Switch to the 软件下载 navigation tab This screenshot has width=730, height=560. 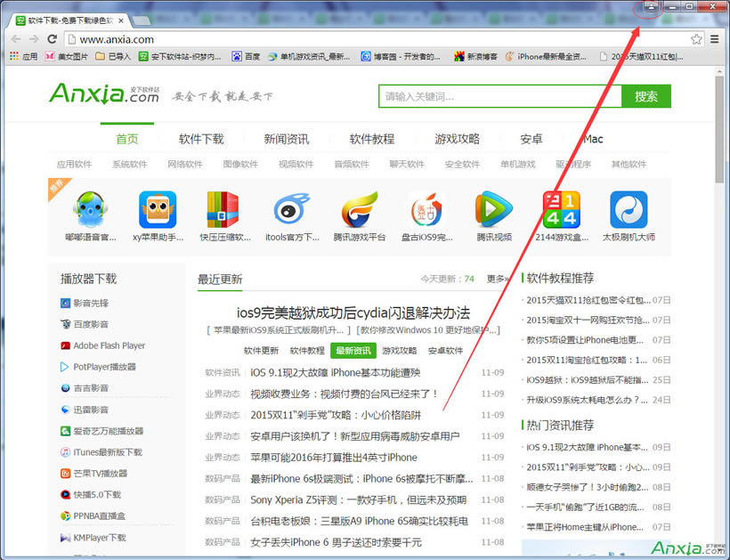click(x=201, y=139)
